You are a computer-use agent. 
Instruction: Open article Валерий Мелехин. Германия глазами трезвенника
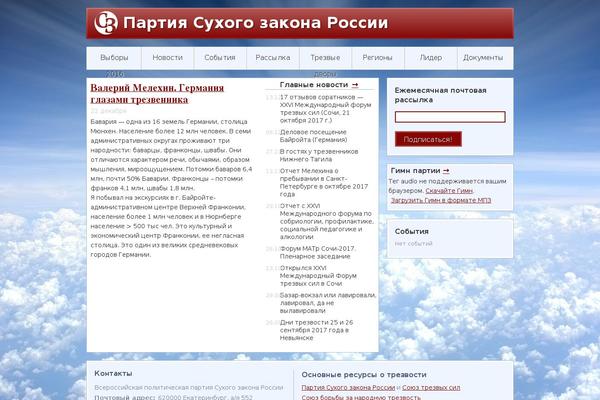pos(157,93)
